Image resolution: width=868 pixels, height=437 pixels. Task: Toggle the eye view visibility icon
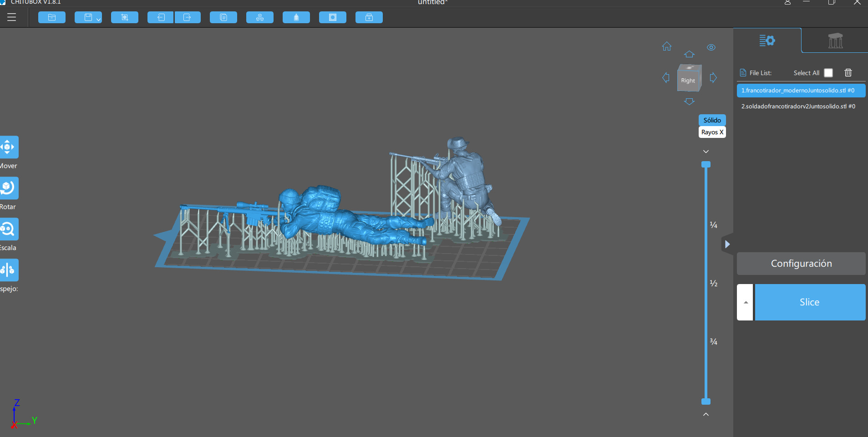point(711,47)
